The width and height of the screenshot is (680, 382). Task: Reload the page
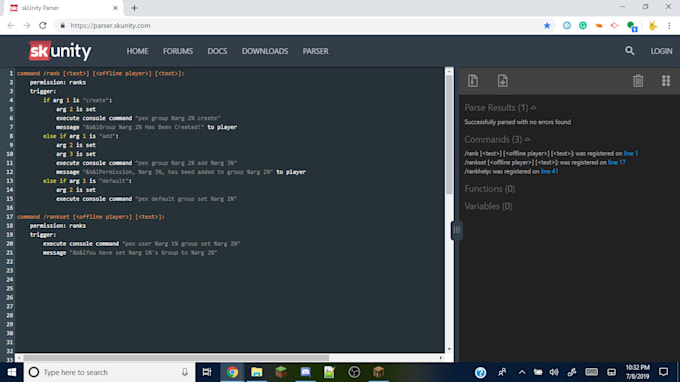click(42, 26)
